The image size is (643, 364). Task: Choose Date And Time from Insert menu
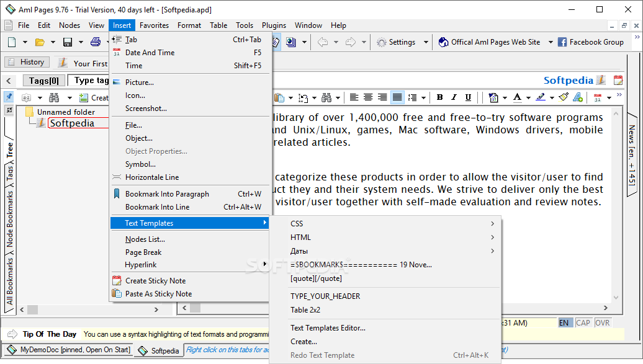click(190, 53)
